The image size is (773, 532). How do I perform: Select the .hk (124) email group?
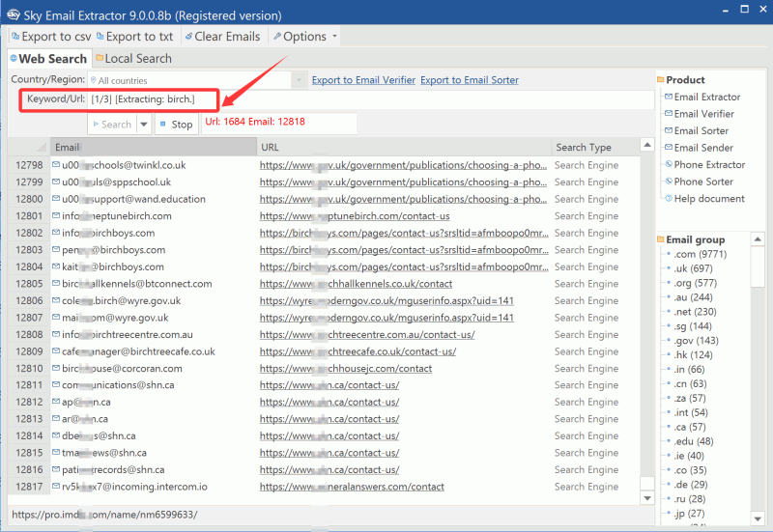point(693,355)
